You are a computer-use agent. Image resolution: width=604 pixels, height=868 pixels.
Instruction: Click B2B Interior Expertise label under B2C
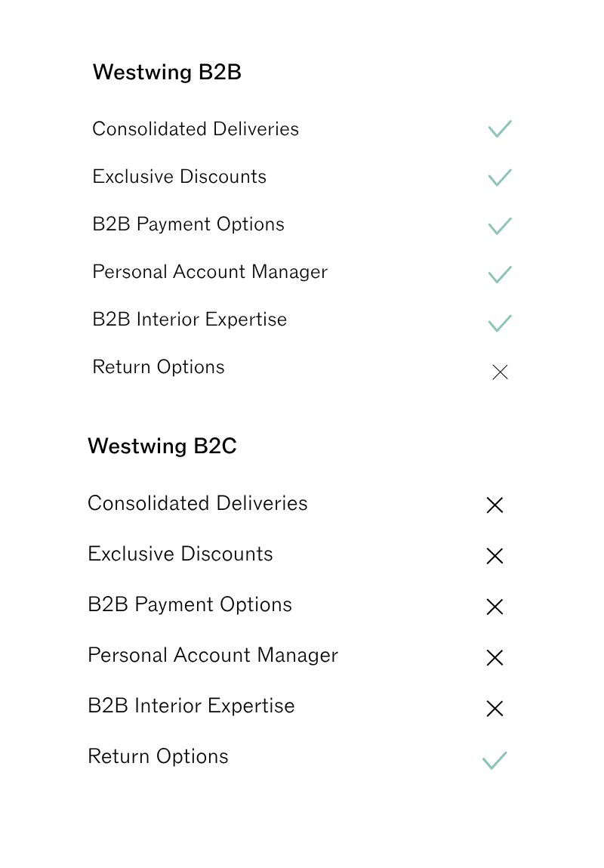[191, 706]
